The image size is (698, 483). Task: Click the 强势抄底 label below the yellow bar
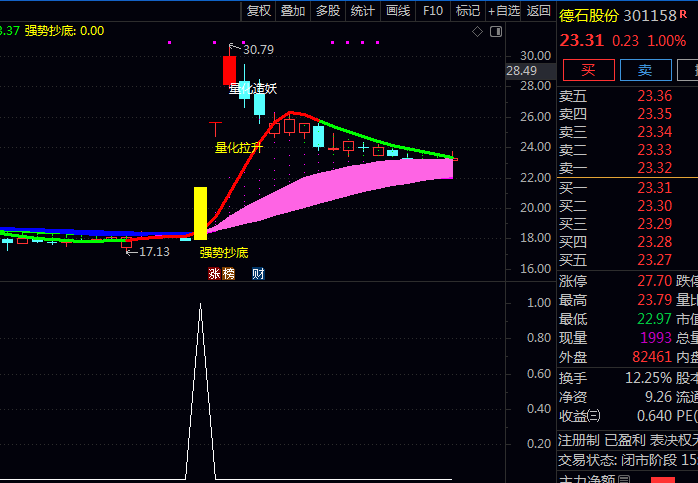223,253
